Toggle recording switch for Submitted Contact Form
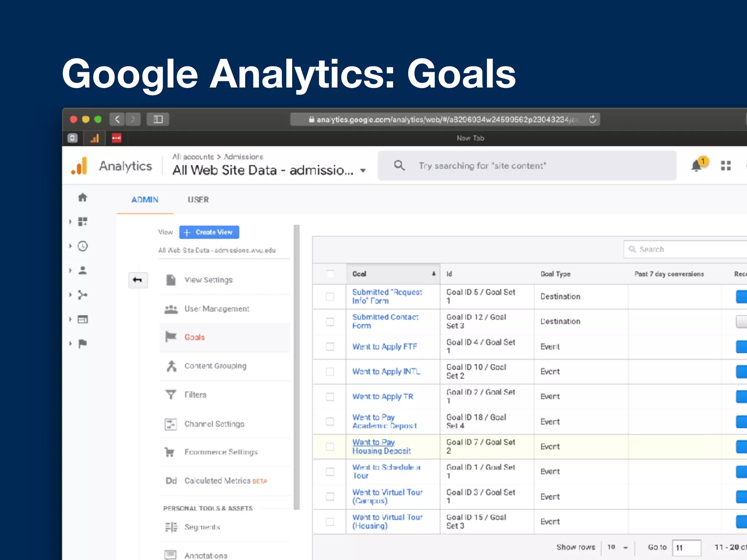The height and width of the screenshot is (560, 747). click(x=742, y=322)
